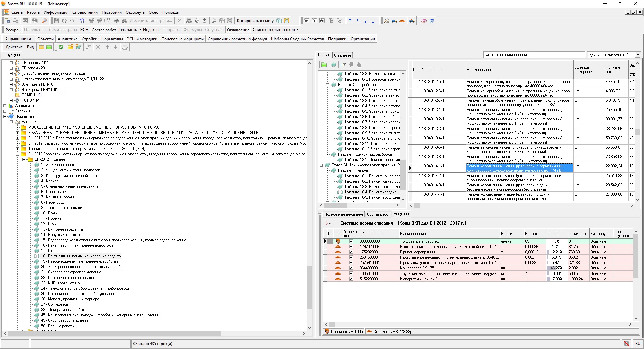
Task: Open the Смета menu
Action: [17, 12]
